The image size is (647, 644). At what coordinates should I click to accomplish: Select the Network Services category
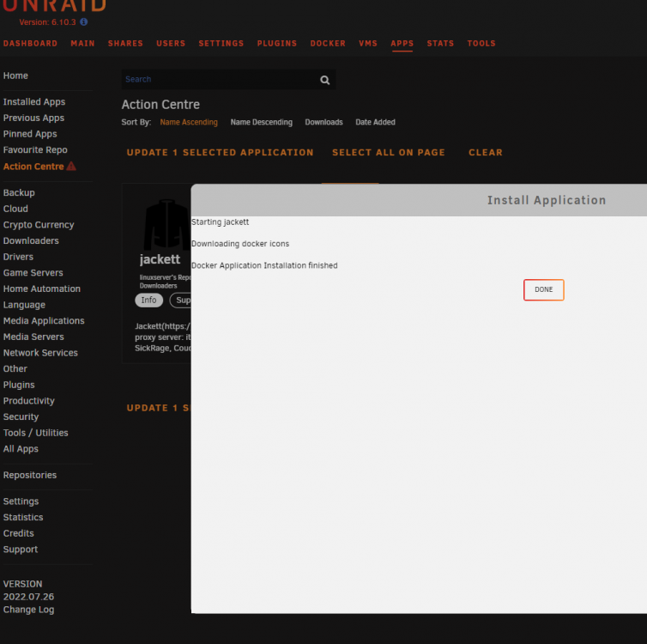point(40,353)
